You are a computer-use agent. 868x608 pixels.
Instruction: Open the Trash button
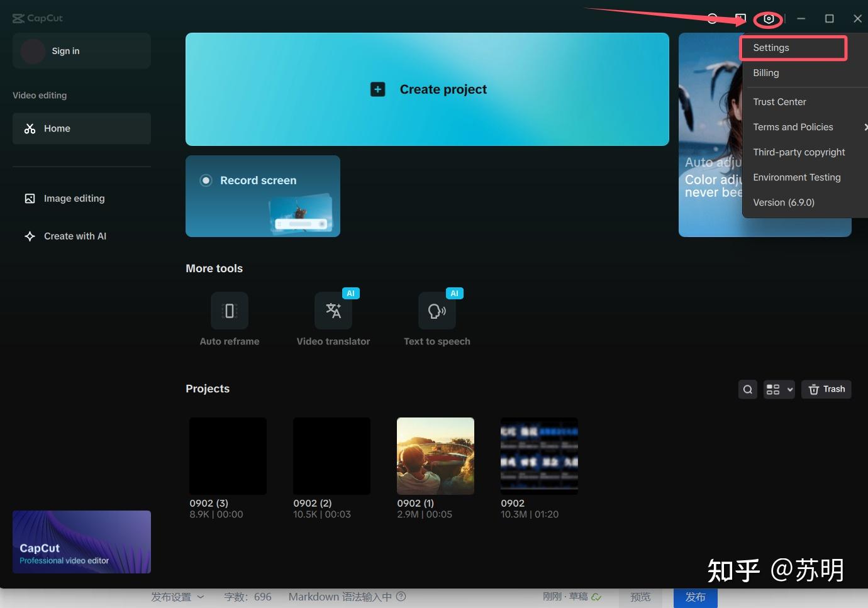[x=826, y=389]
